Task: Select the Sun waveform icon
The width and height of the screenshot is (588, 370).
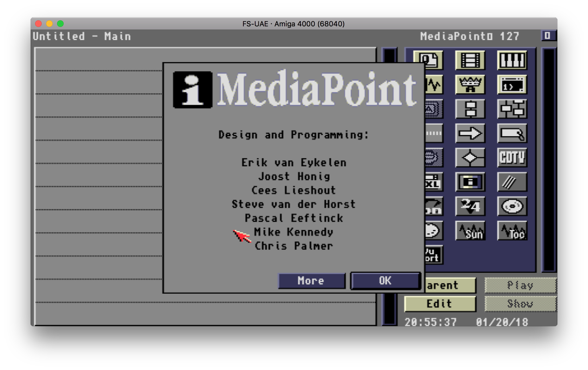Action: click(x=470, y=231)
